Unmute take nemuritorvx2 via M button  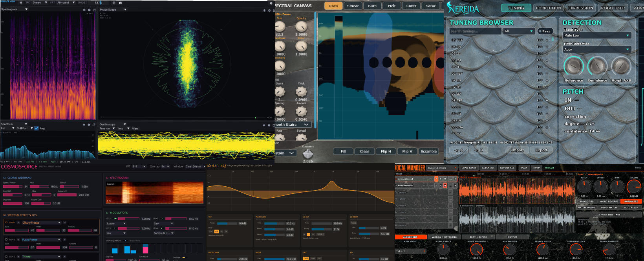point(445,186)
